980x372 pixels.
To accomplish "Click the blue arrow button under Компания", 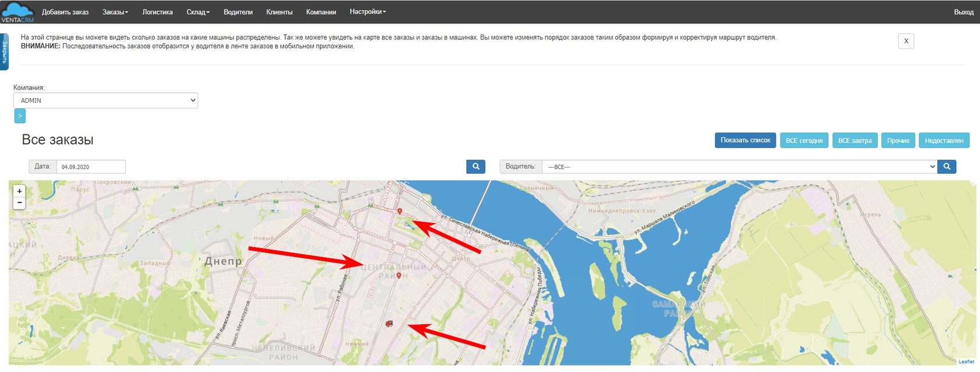I will pyautogui.click(x=20, y=116).
